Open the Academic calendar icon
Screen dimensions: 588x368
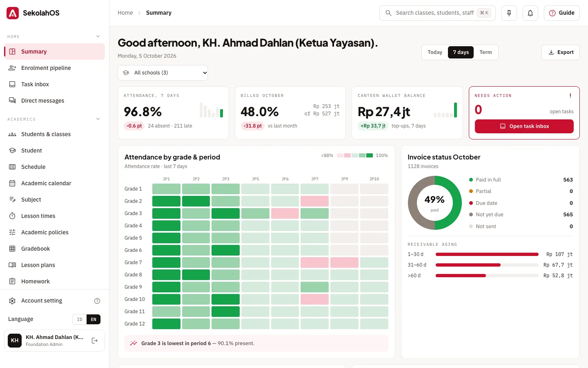coord(12,183)
